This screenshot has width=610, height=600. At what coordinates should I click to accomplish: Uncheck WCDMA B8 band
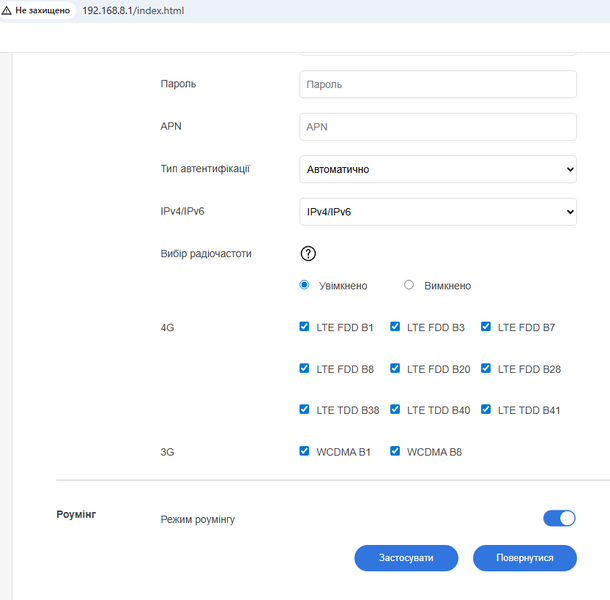(395, 451)
